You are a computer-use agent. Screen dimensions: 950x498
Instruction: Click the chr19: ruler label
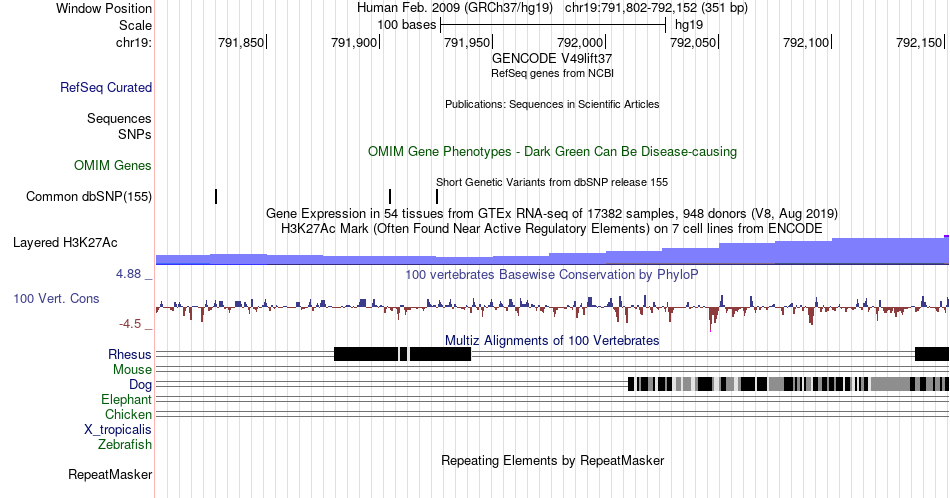[134, 42]
